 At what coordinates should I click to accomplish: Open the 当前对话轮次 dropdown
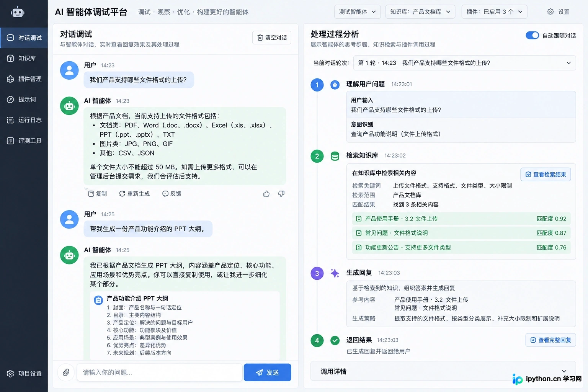(x=464, y=63)
